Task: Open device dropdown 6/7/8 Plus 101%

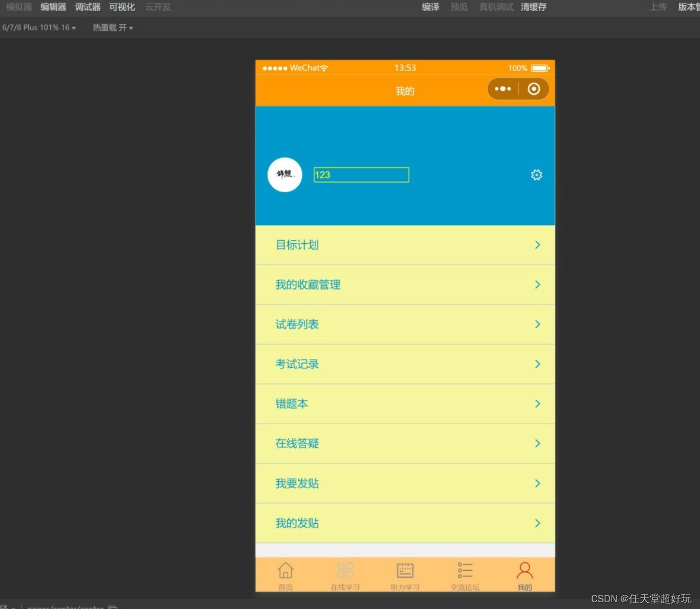Action: tap(39, 28)
